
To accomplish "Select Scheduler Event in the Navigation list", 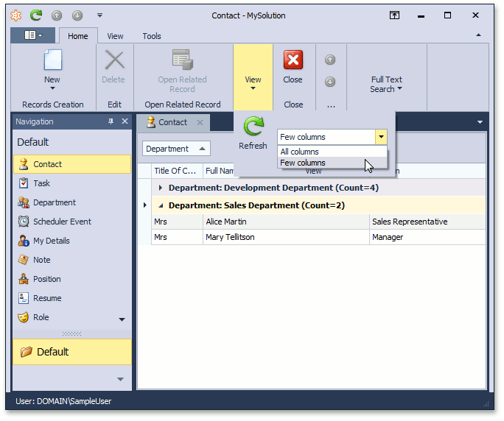I will tap(72, 222).
